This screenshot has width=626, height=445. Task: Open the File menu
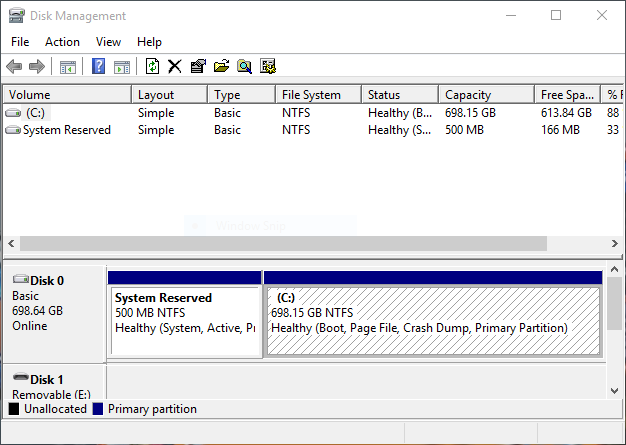20,42
